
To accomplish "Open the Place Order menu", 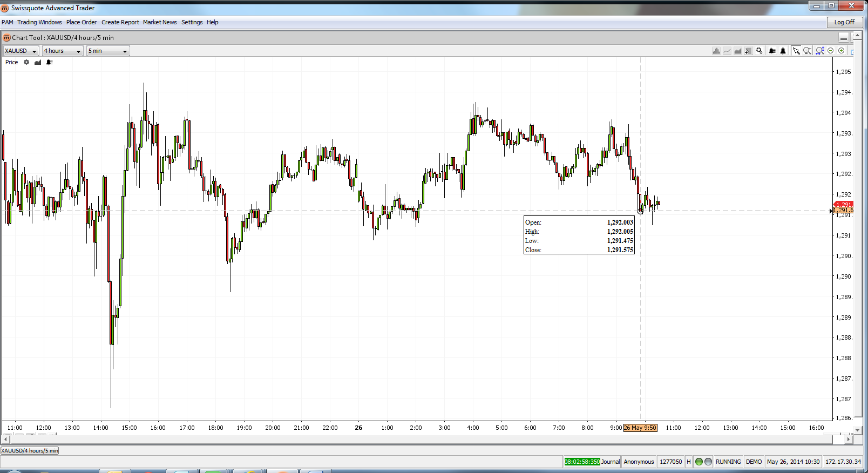I will point(82,22).
